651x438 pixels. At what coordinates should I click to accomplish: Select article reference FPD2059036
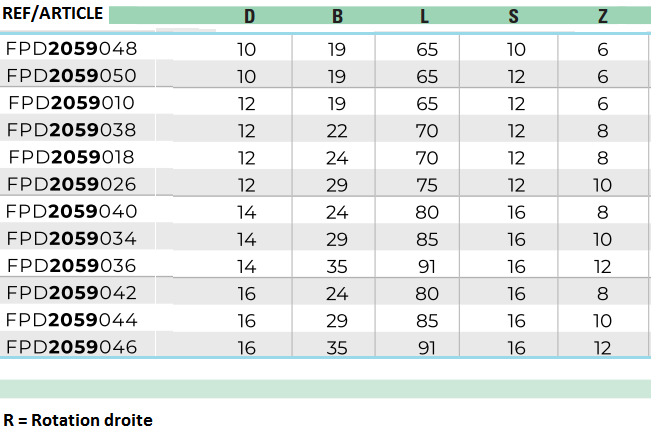coord(71,265)
